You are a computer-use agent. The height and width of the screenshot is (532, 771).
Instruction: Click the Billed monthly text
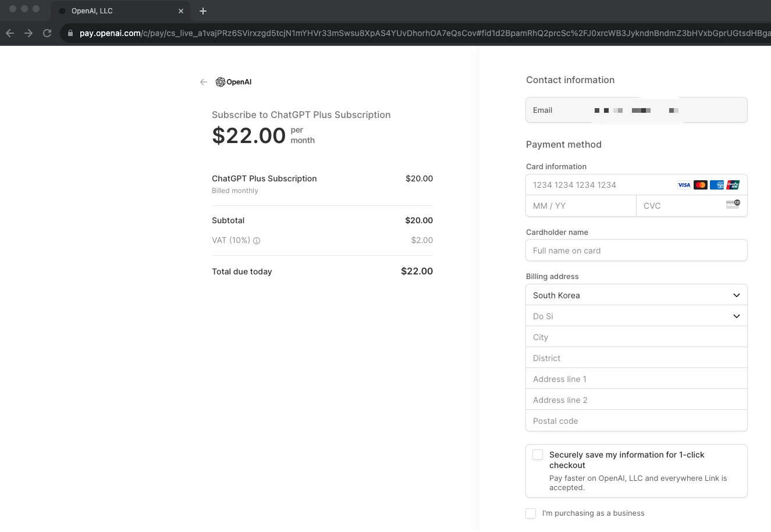pos(235,191)
